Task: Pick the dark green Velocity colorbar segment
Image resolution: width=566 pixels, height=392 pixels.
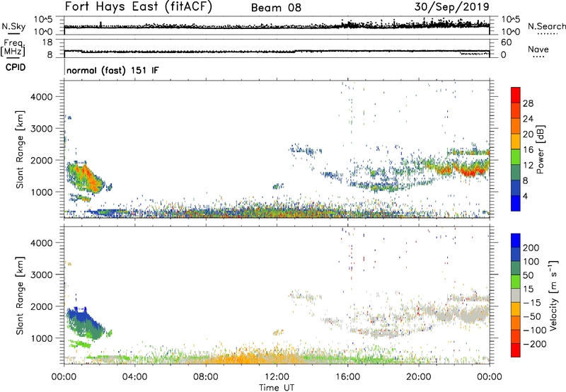Action: coord(516,268)
